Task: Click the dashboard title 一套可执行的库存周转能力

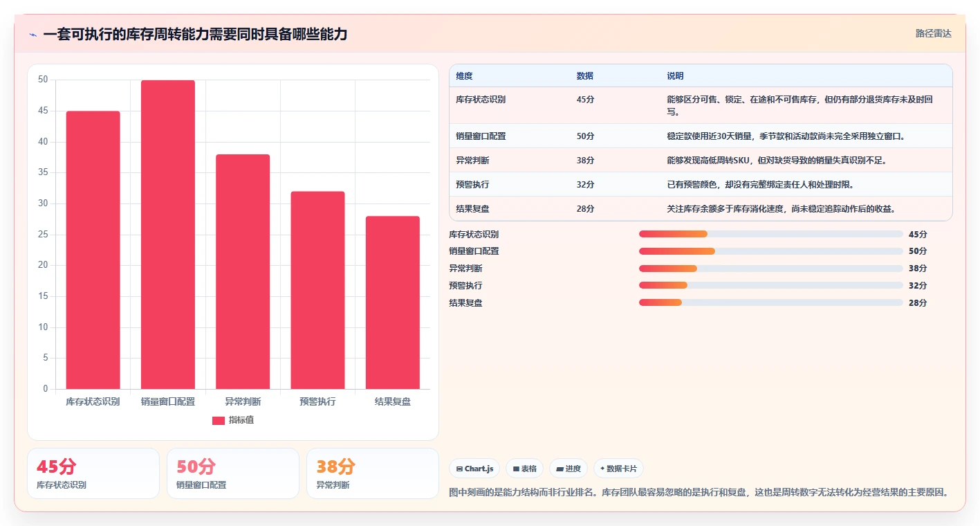Action: pos(195,34)
